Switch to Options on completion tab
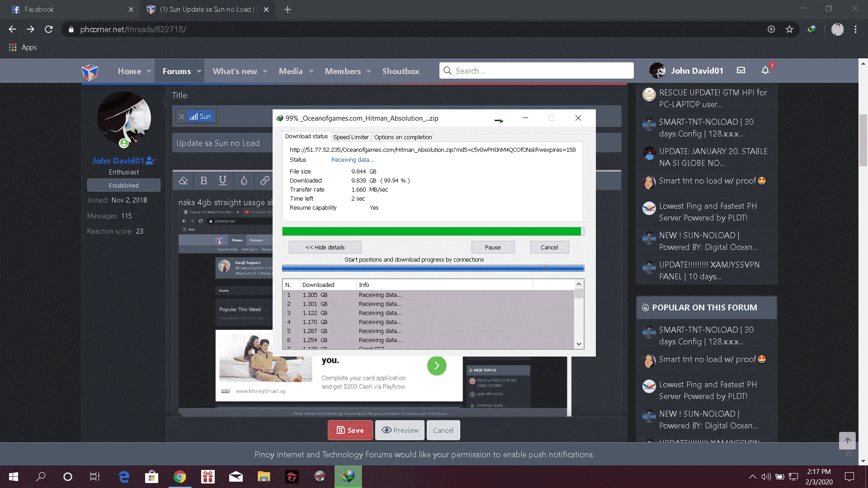 (403, 137)
